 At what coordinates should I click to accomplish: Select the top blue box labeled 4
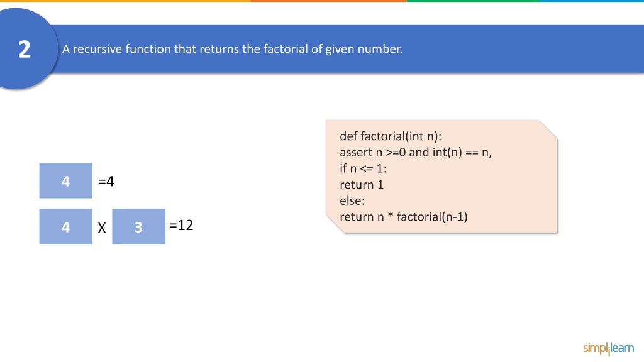coord(65,180)
